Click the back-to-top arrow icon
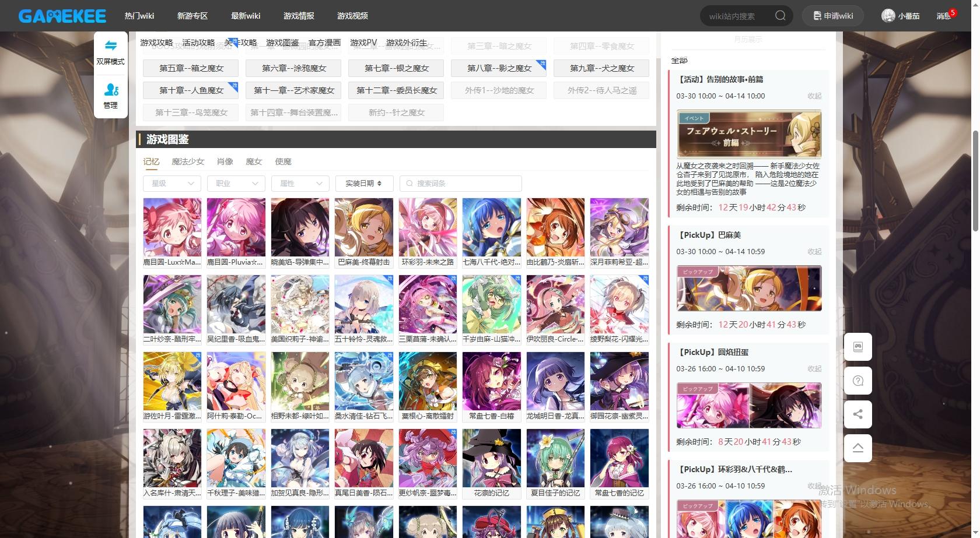980x538 pixels. click(858, 448)
